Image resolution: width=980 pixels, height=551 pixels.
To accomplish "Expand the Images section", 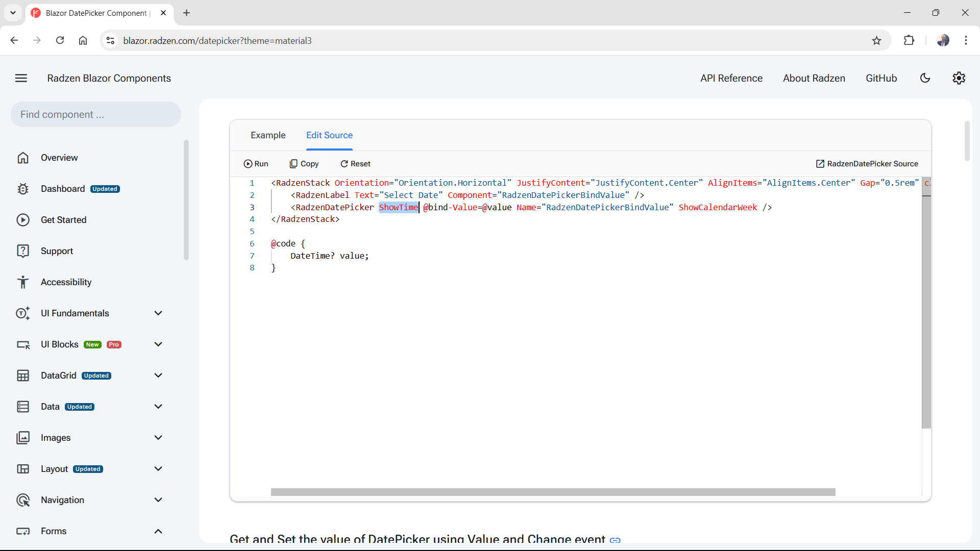I will tap(158, 438).
